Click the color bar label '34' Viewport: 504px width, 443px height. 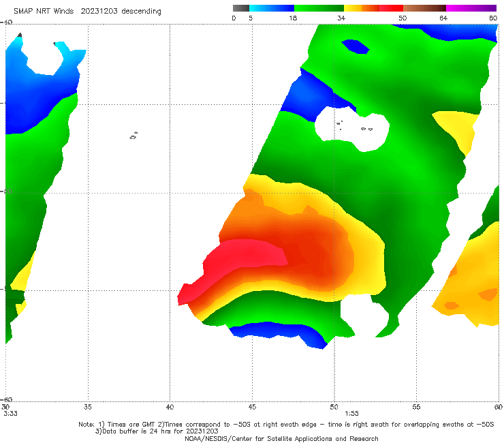[341, 18]
